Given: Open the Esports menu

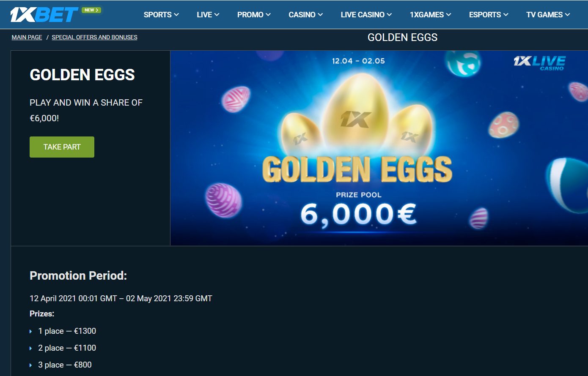Looking at the screenshot, I should coord(489,14).
